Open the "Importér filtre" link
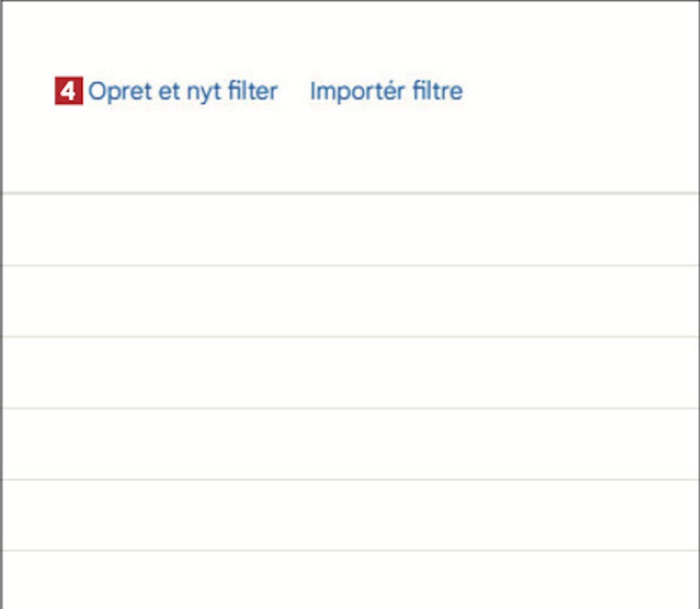 (386, 91)
